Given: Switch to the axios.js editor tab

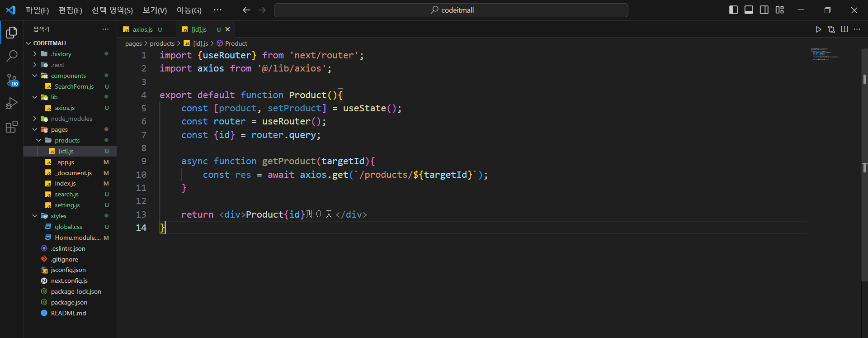Looking at the screenshot, I should [146, 29].
